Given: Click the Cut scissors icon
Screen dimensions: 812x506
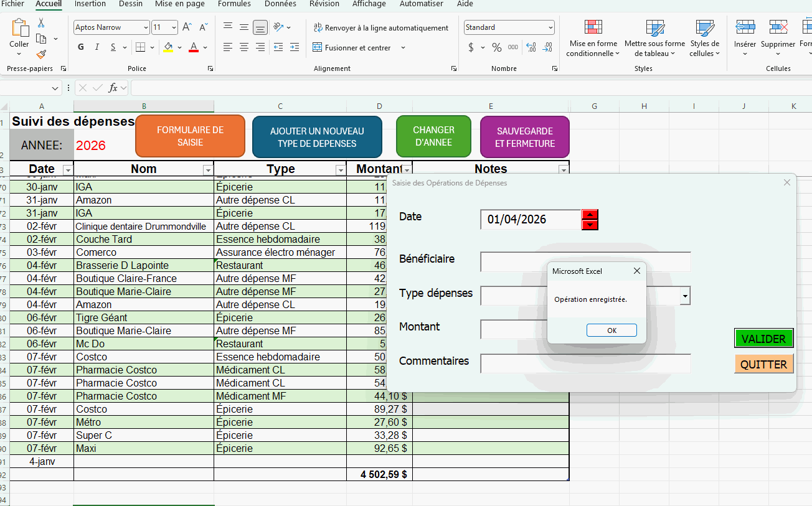Looking at the screenshot, I should [x=41, y=23].
